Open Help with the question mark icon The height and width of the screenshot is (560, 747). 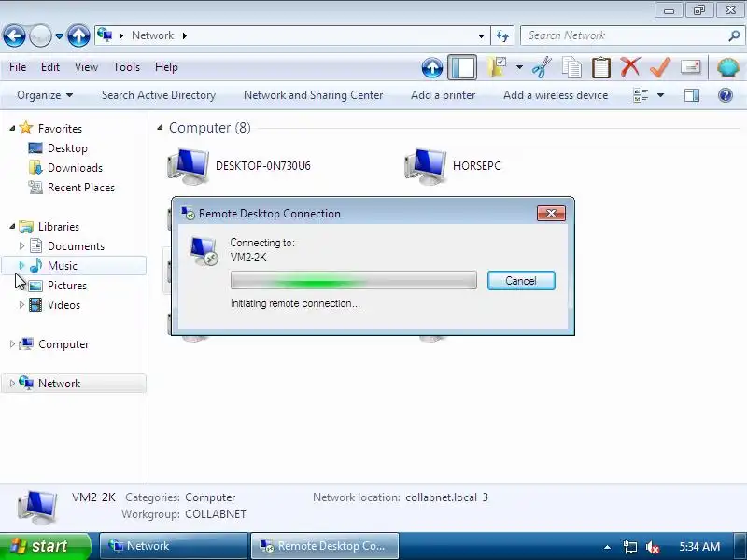pyautogui.click(x=726, y=95)
